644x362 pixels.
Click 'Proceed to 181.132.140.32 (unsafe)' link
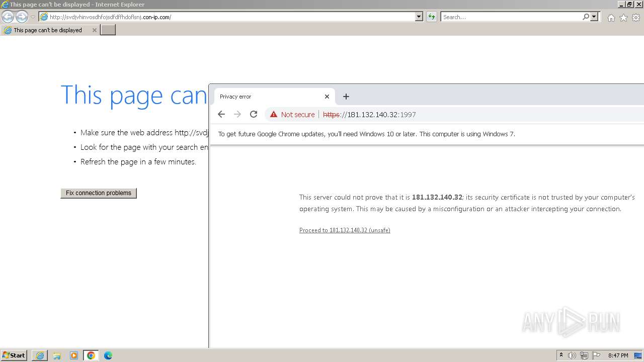[345, 230]
